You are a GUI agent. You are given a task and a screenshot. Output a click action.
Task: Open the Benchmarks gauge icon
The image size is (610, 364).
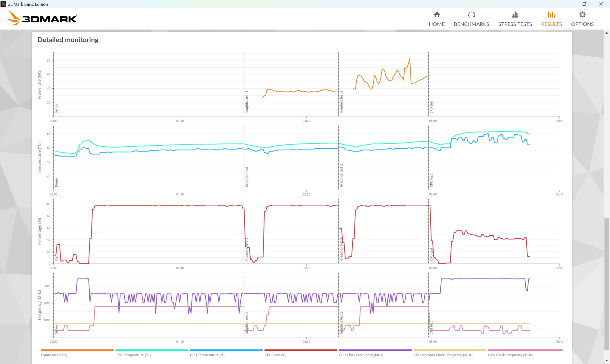click(471, 15)
